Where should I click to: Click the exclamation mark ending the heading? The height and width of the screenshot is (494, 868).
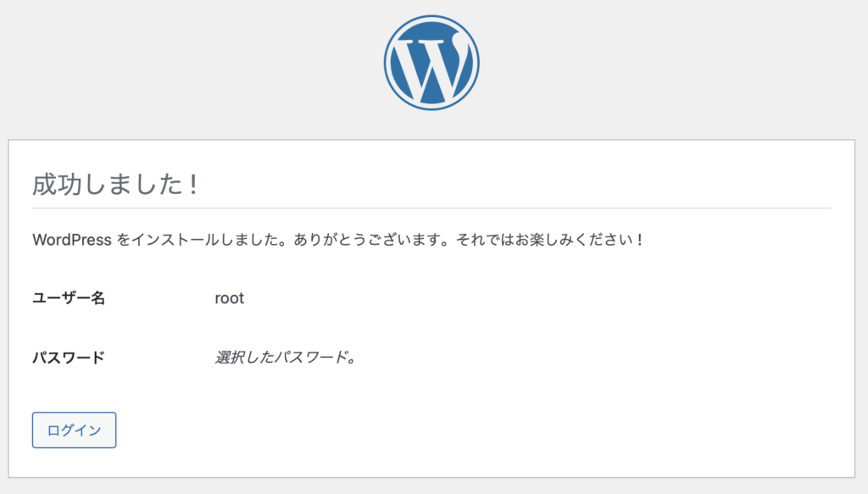194,184
